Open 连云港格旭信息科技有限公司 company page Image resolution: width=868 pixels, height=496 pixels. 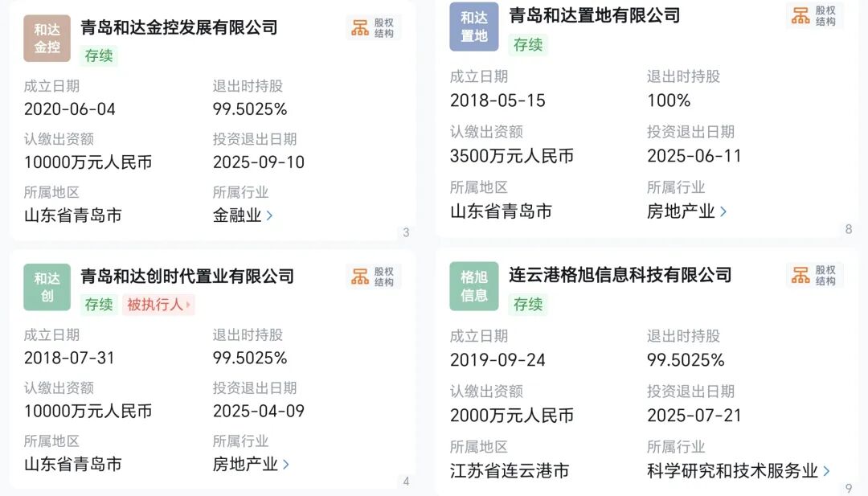620,275
